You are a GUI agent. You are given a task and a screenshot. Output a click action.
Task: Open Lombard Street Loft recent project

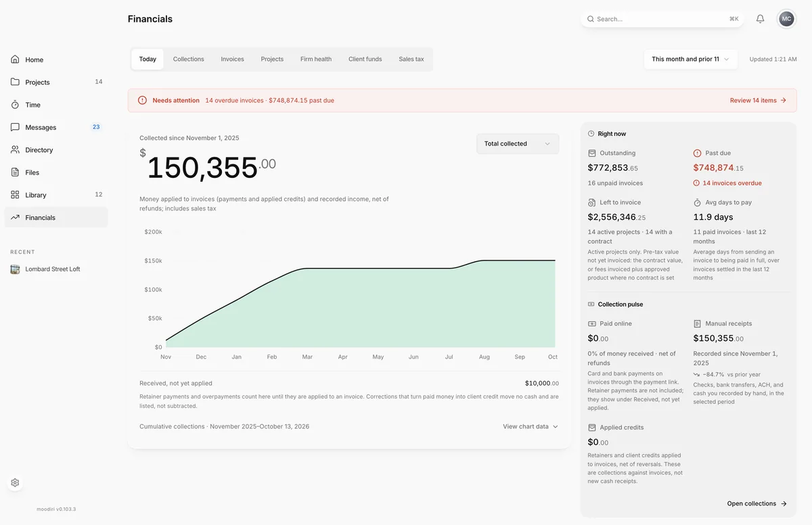tap(56, 269)
